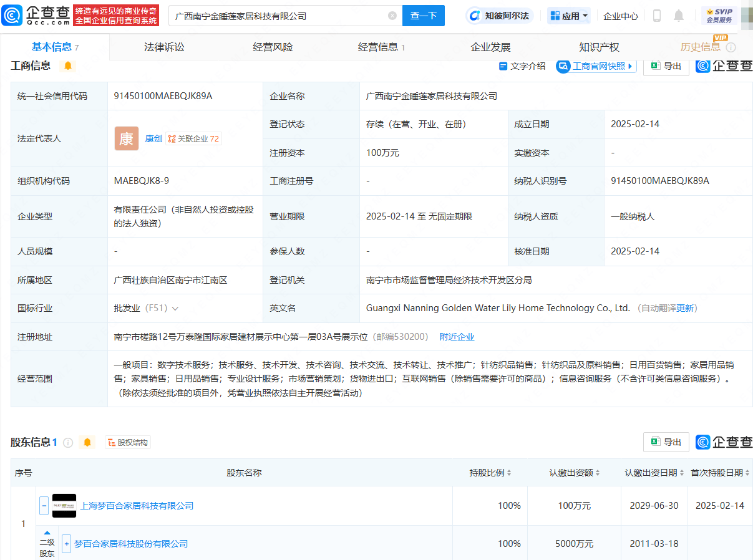Image resolution: width=753 pixels, height=560 pixels.
Task: Click the phone app icon in header
Action: point(657,16)
